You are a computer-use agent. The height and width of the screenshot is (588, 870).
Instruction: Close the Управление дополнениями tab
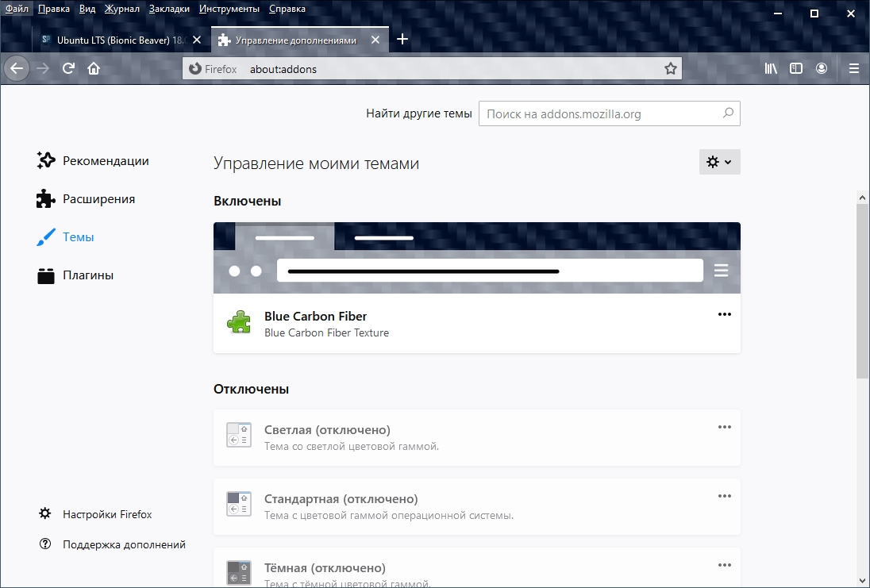coord(375,40)
